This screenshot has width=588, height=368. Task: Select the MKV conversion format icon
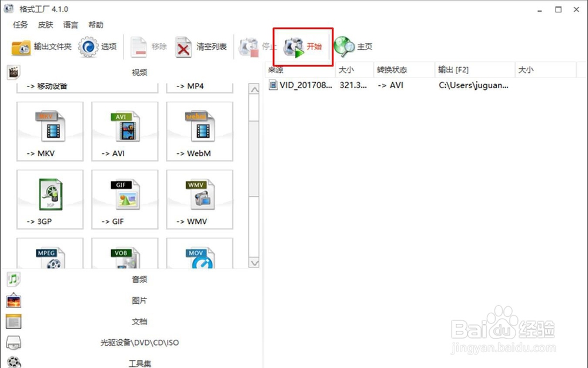pyautogui.click(x=50, y=131)
